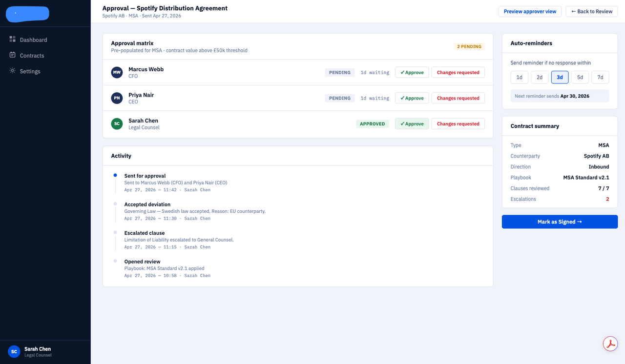Click Approve in Sarah Chen's row
The height and width of the screenshot is (364, 625).
pyautogui.click(x=412, y=124)
